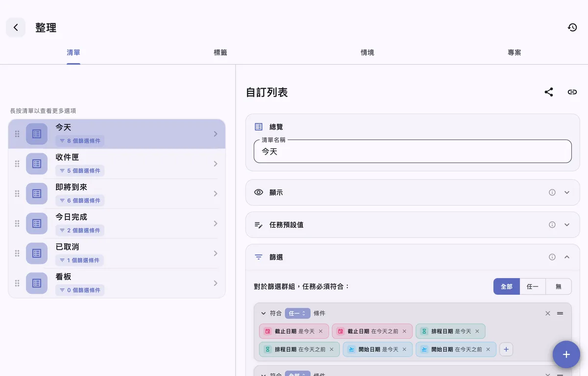Select 無 match mode
588x376 pixels.
pos(559,286)
